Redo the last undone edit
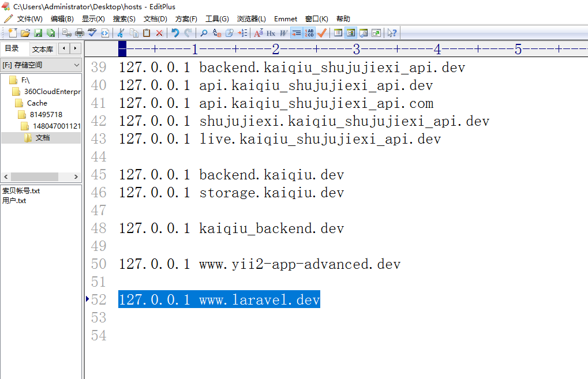This screenshot has width=588, height=379. pos(188,33)
